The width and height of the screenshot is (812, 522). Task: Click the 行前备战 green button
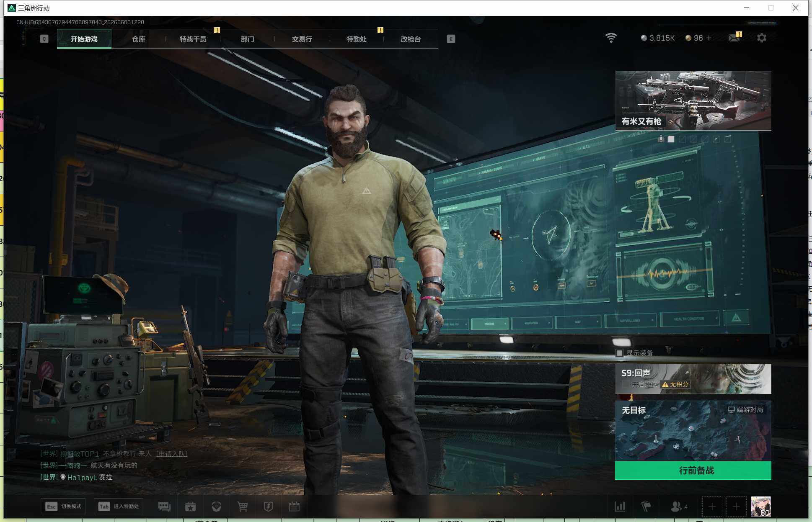pyautogui.click(x=693, y=471)
